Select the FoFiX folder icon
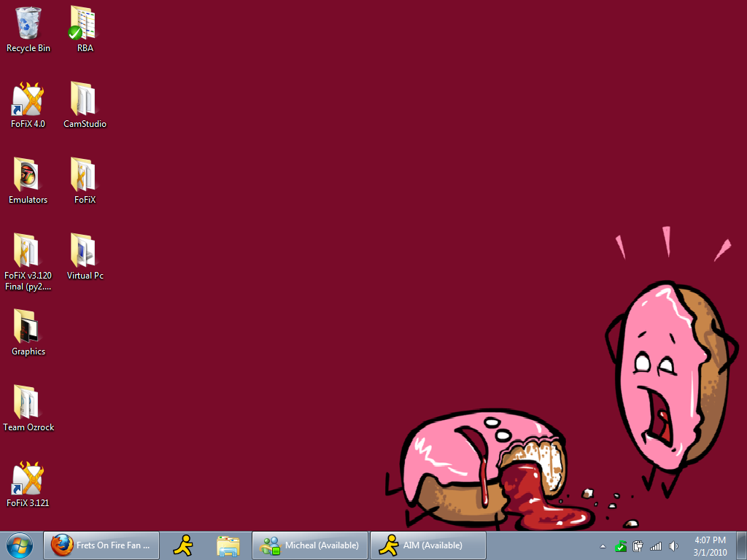747x560 pixels. [83, 175]
